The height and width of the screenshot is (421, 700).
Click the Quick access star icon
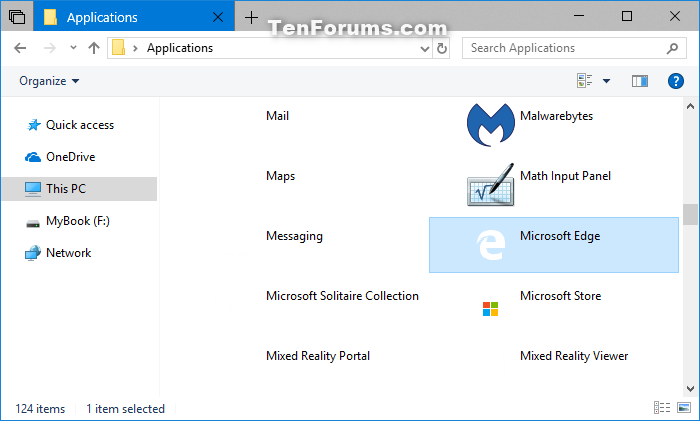tap(33, 125)
